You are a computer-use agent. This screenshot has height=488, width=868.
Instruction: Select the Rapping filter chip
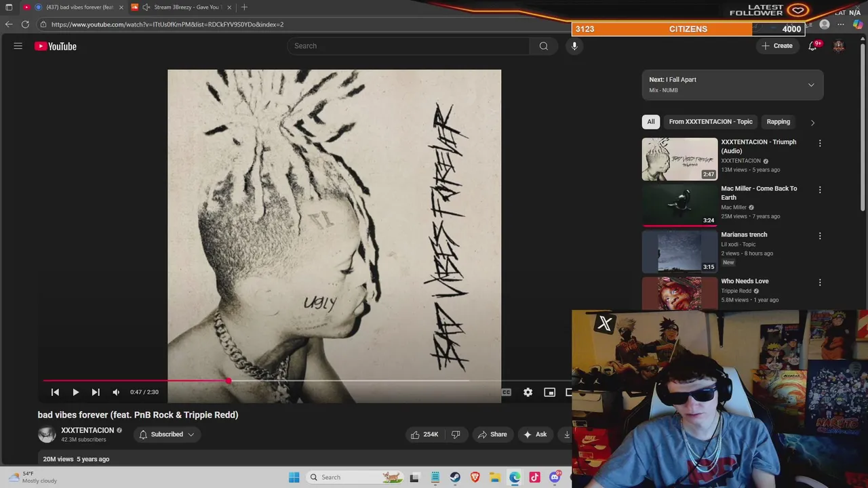coord(778,122)
